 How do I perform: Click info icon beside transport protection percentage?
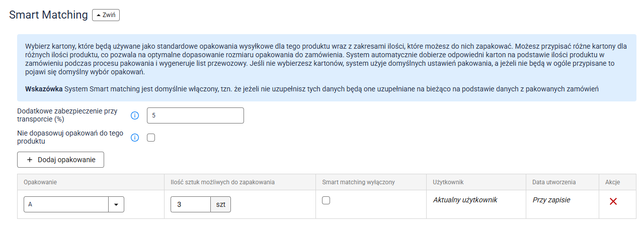tap(134, 115)
